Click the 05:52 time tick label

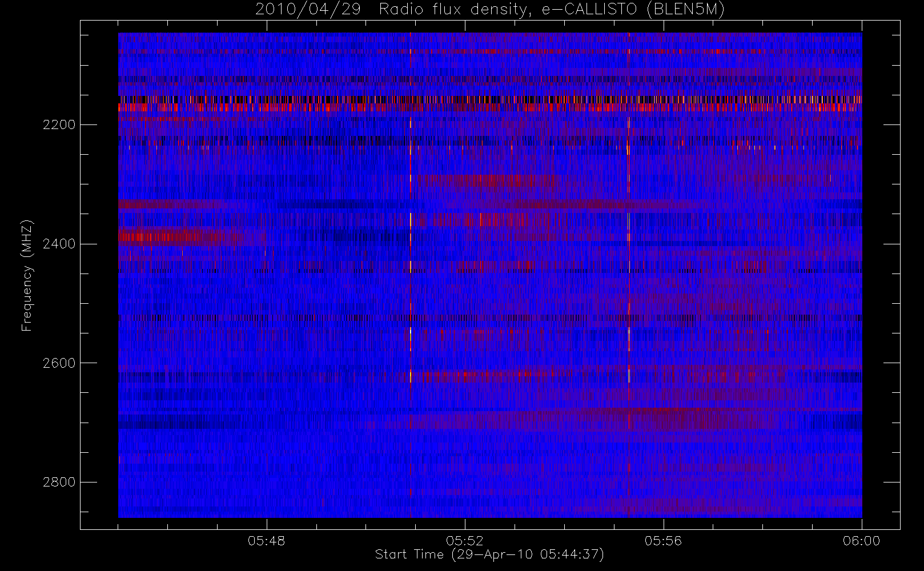tap(465, 541)
